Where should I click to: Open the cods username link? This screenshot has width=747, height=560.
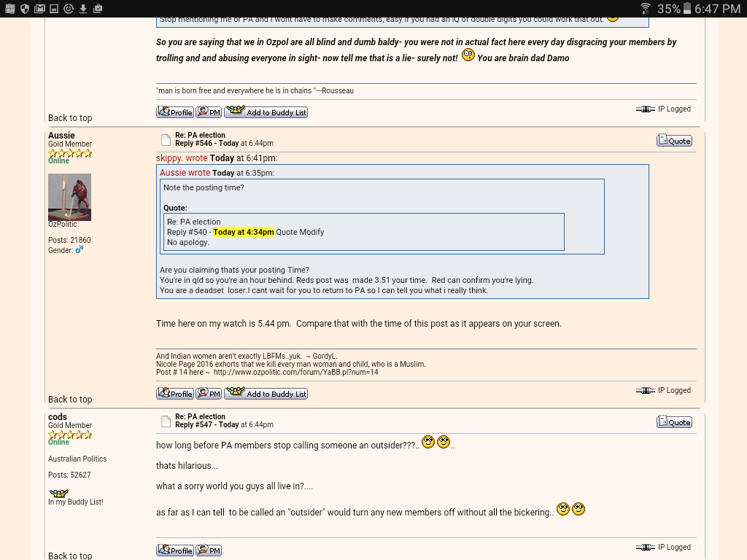[x=58, y=417]
